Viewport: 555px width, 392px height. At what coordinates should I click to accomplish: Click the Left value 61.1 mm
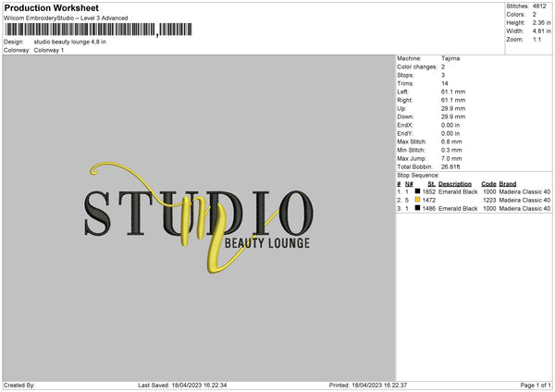(x=453, y=92)
